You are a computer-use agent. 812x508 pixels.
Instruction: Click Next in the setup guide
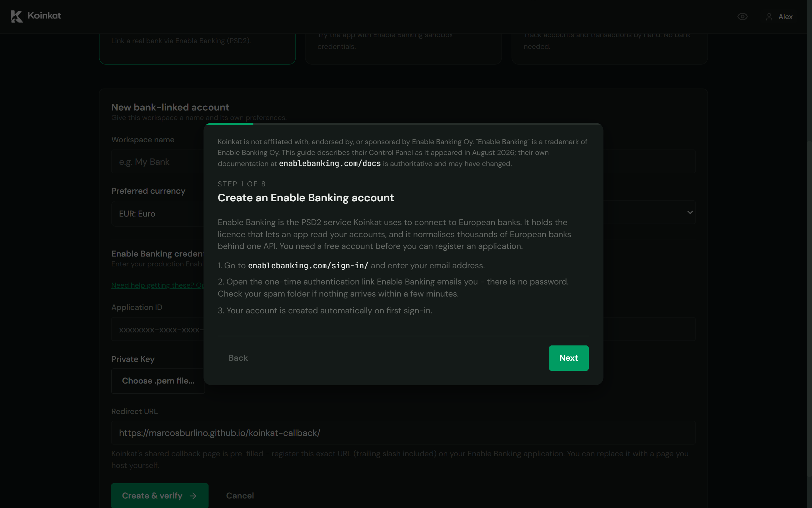click(568, 358)
